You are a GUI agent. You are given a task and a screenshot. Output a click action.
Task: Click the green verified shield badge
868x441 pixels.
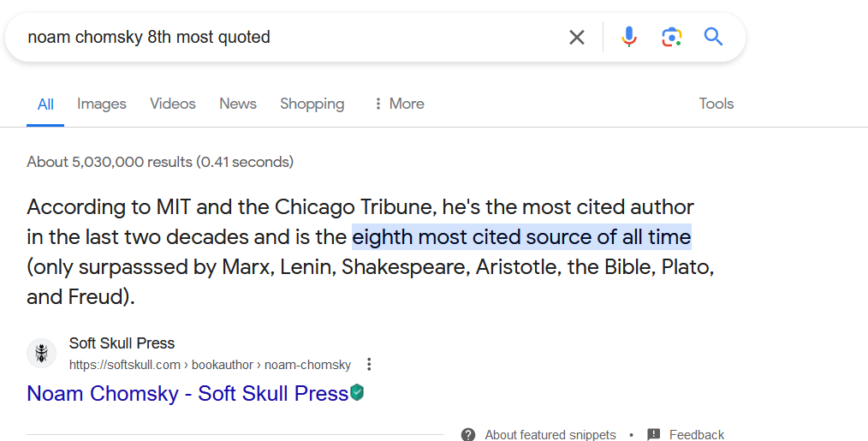[358, 393]
